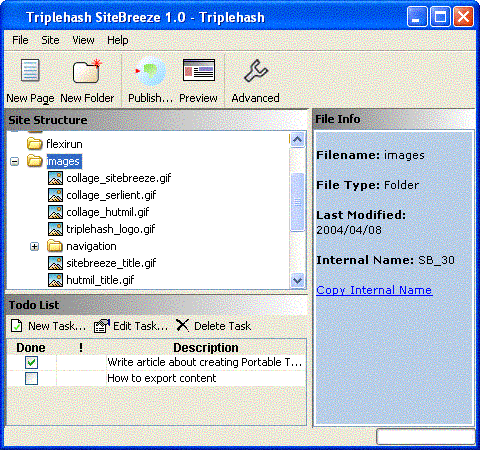Open the Help menu
This screenshot has height=450, width=480.
coord(118,40)
